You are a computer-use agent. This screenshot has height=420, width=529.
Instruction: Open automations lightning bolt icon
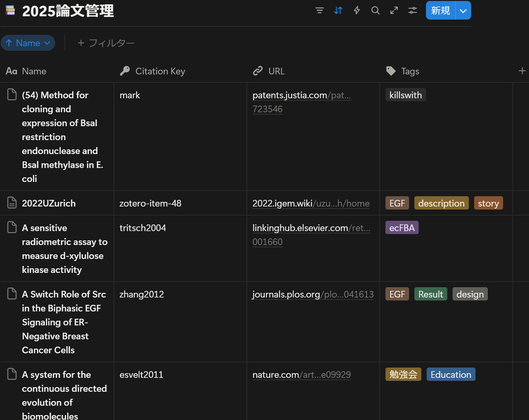(x=357, y=11)
